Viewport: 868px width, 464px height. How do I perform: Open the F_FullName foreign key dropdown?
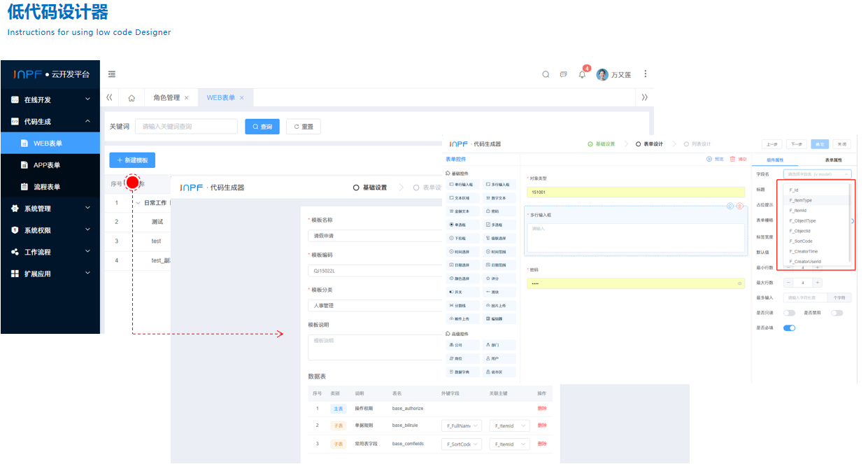pyautogui.click(x=461, y=426)
